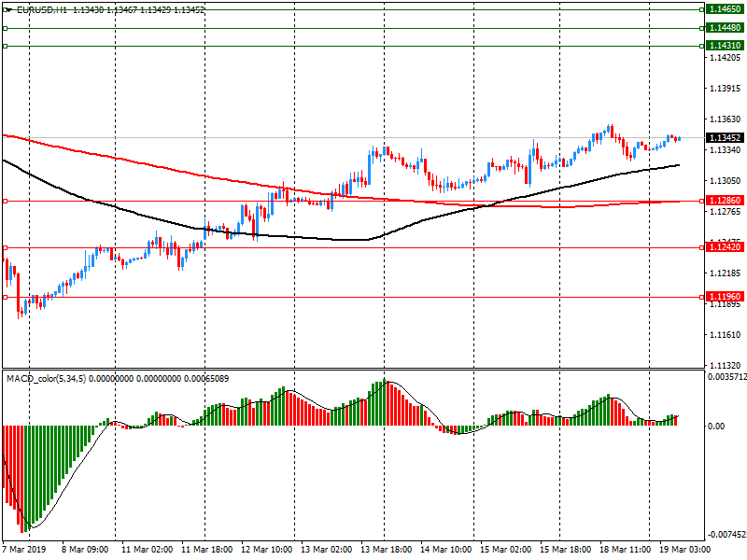The height and width of the screenshot is (560, 747).
Task: Click the black current price tag 1.13452
Action: point(724,138)
